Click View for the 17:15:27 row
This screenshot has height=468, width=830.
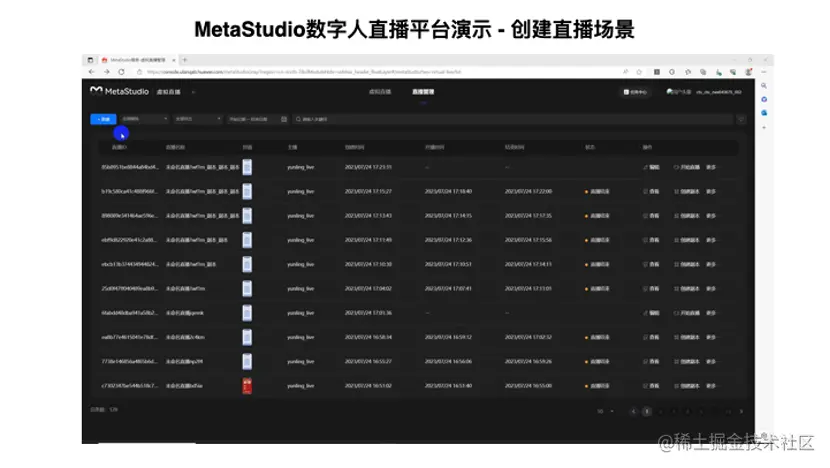(652, 192)
